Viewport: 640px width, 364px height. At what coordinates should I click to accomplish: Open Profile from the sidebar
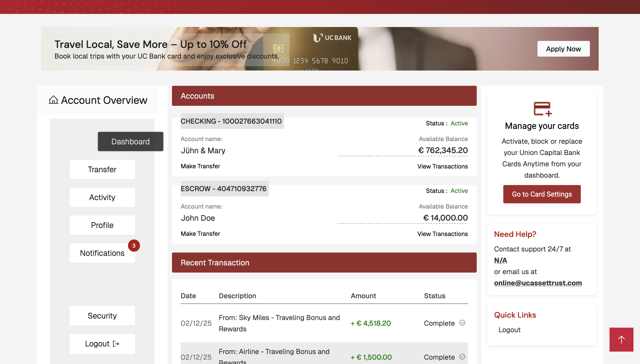102,225
